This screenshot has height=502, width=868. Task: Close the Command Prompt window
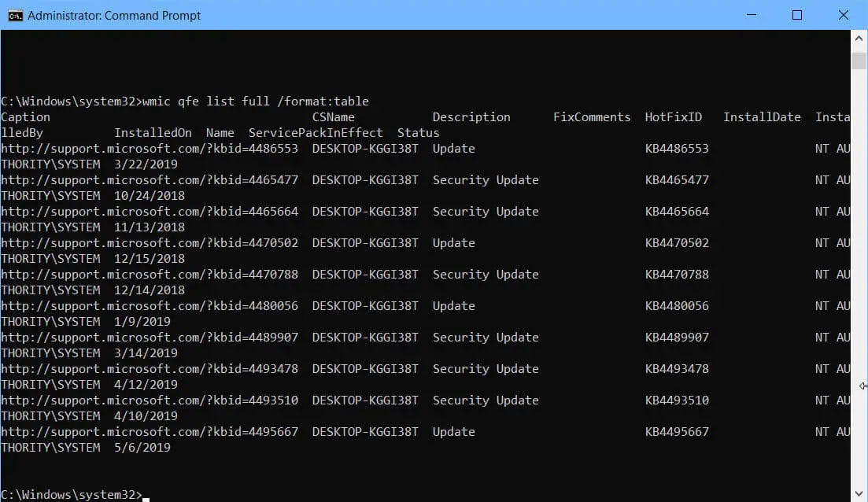pos(844,15)
